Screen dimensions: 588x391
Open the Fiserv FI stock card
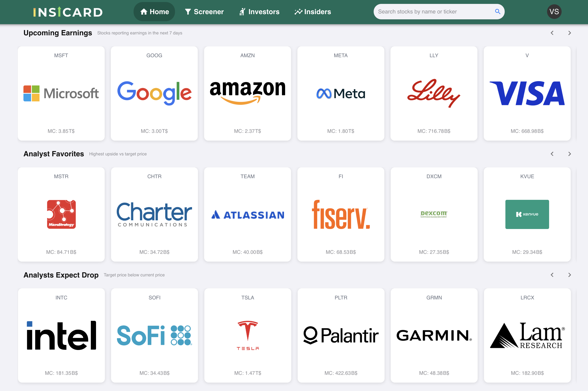click(341, 214)
